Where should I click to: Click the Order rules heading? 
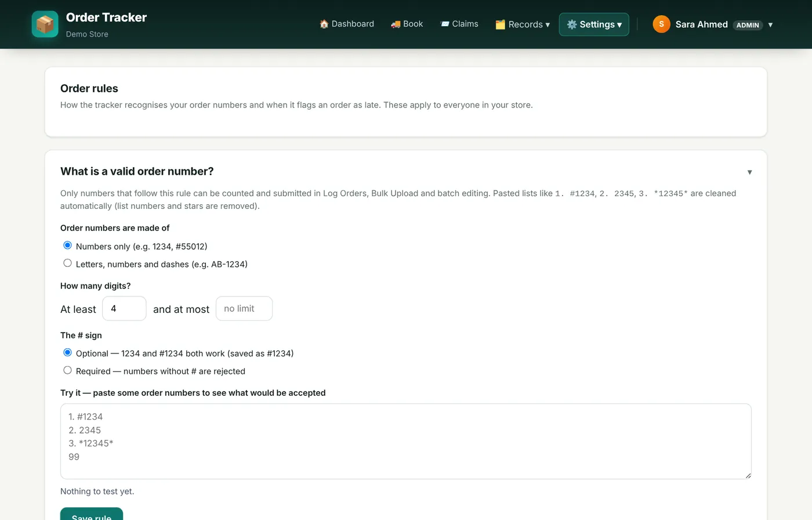(89, 88)
